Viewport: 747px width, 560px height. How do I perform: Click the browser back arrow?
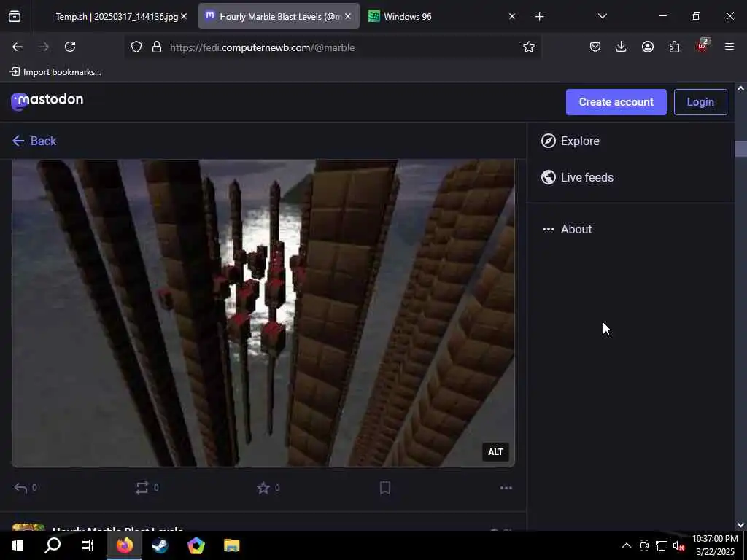click(18, 47)
